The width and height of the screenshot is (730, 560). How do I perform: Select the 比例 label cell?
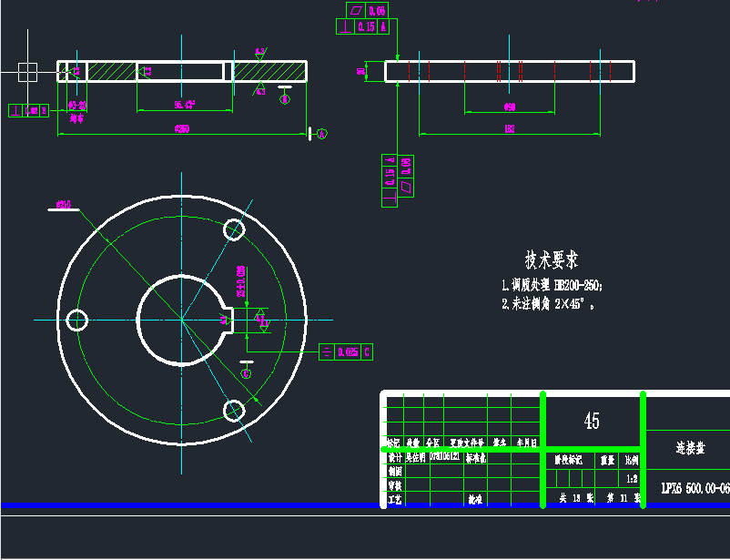632,461
